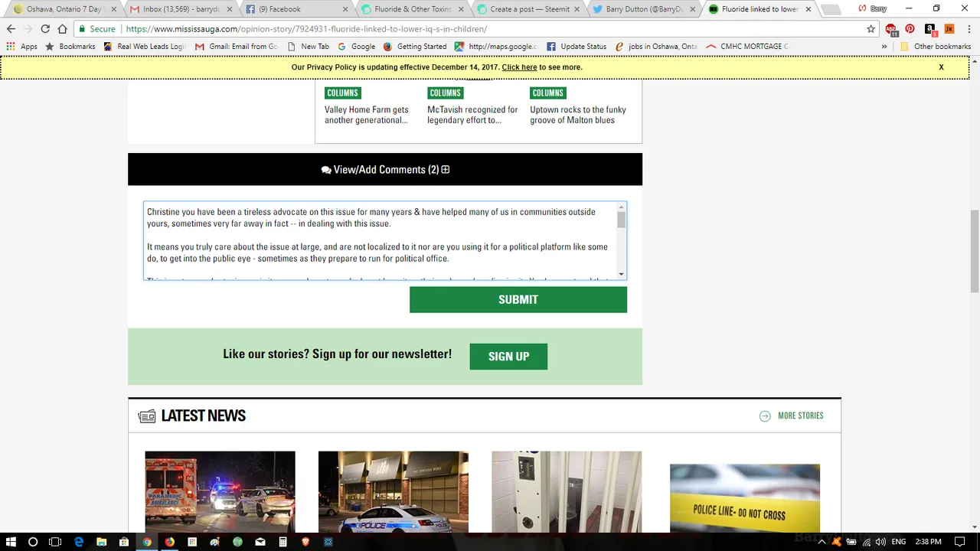Reload the page with the refresh icon

[x=45, y=29]
